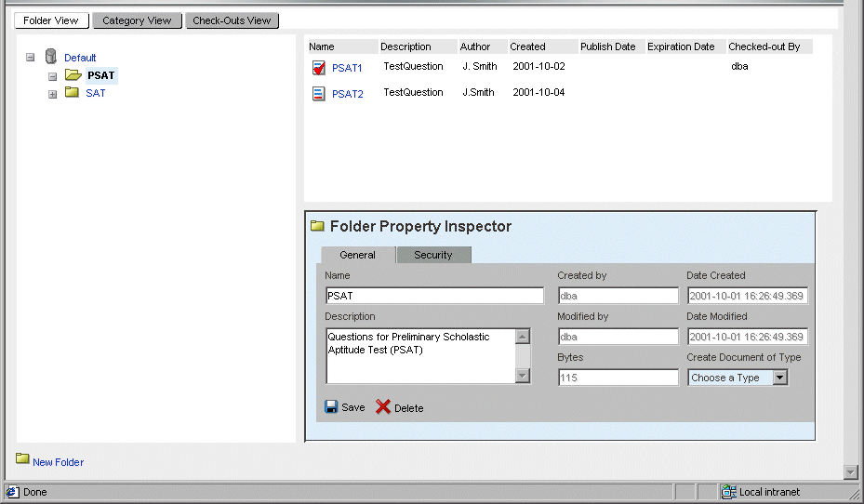Switch to the Check-Outs View tab
Viewport: 864px width, 504px height.
pos(232,20)
